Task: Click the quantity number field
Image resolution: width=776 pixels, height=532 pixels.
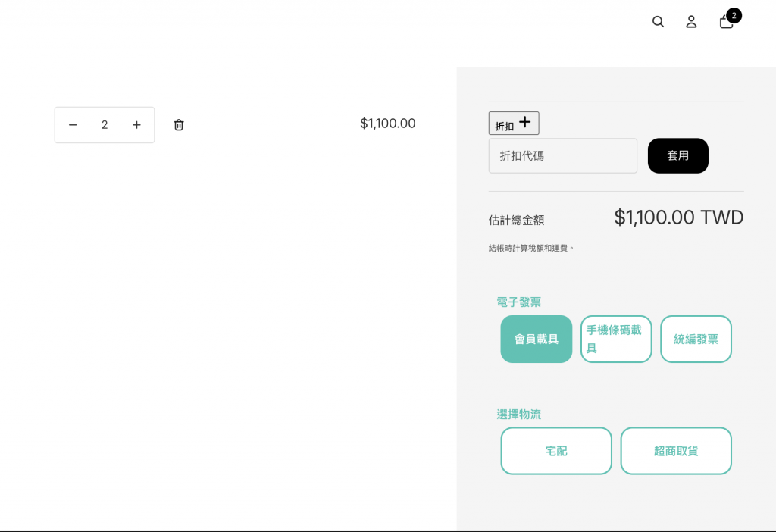Action: click(x=105, y=125)
